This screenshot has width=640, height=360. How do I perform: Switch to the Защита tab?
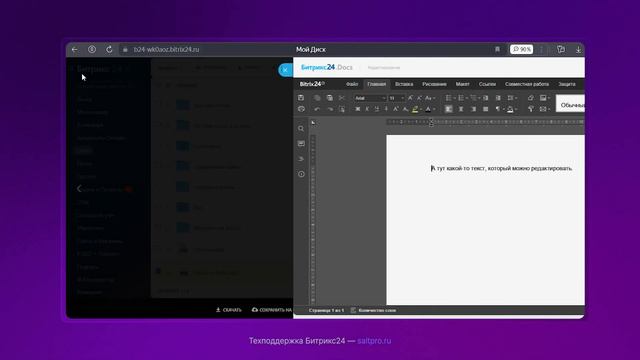click(567, 84)
